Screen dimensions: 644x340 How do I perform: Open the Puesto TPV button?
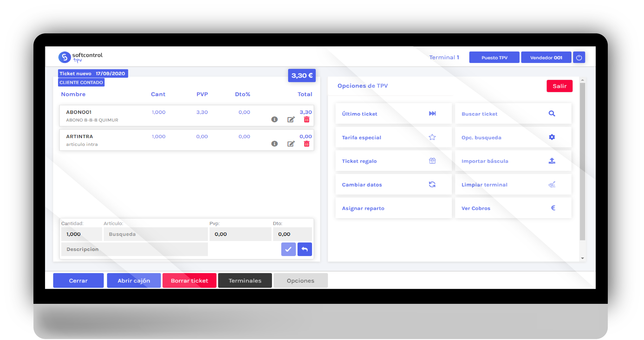click(494, 57)
